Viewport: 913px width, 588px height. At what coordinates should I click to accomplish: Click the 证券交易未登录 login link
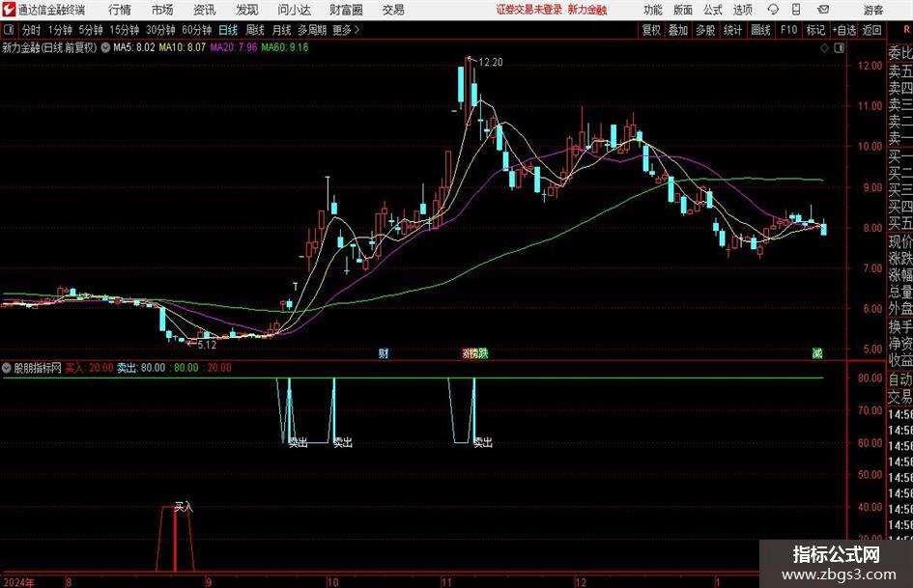(528, 10)
